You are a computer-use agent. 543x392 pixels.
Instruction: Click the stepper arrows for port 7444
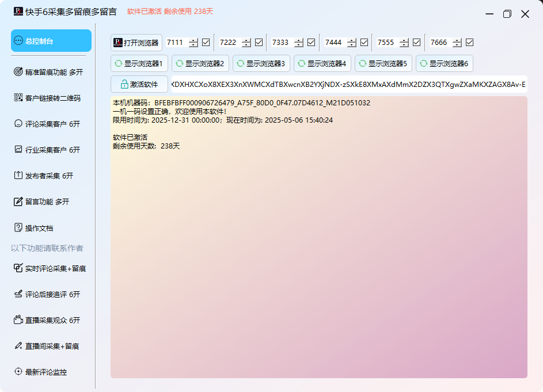pos(351,43)
